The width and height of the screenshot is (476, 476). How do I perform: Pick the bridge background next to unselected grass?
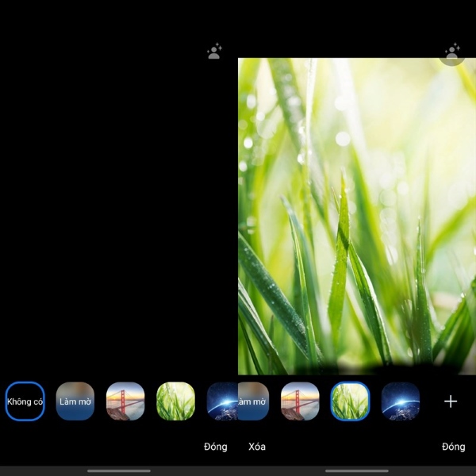(125, 401)
